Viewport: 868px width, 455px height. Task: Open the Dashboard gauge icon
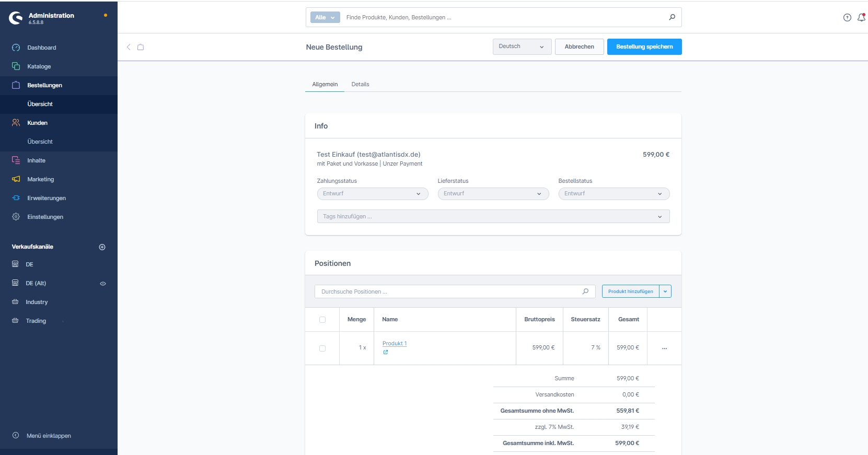(x=16, y=48)
